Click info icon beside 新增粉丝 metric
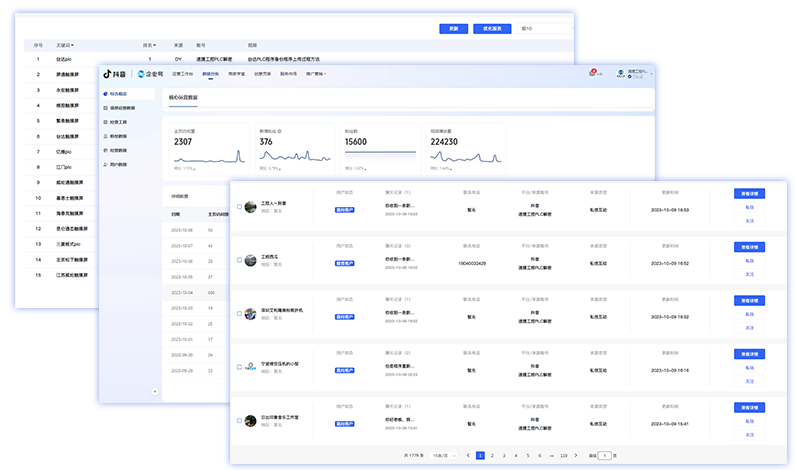 point(280,130)
